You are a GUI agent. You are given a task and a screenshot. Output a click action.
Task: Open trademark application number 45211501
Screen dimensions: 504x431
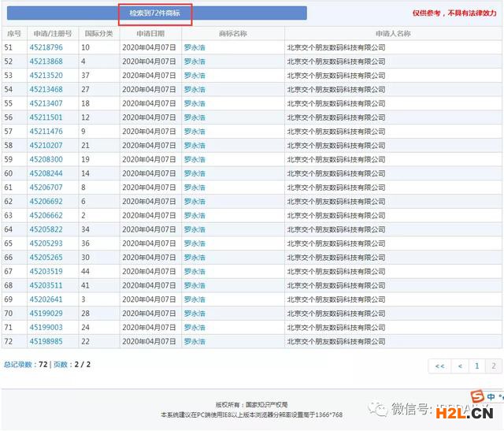pos(46,117)
